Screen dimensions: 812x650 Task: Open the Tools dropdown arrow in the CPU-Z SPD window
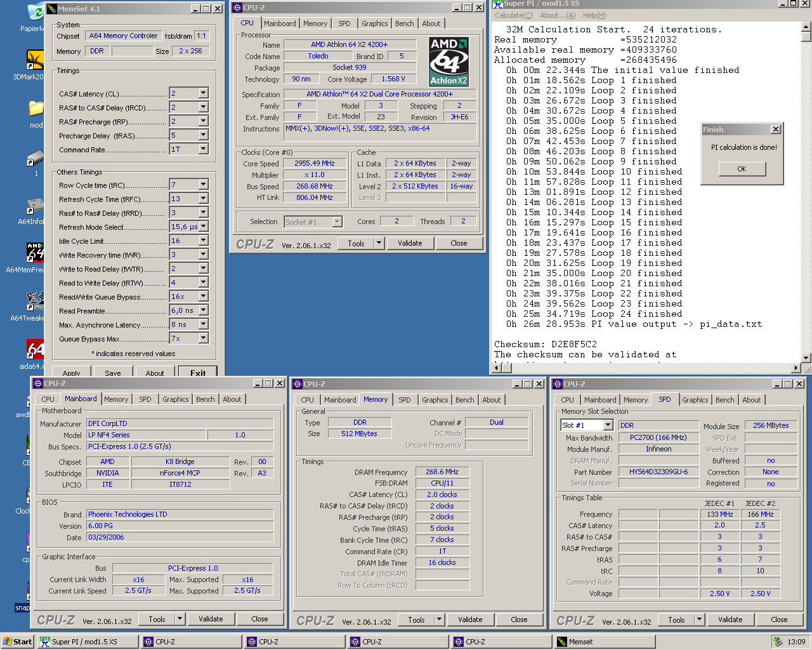700,620
